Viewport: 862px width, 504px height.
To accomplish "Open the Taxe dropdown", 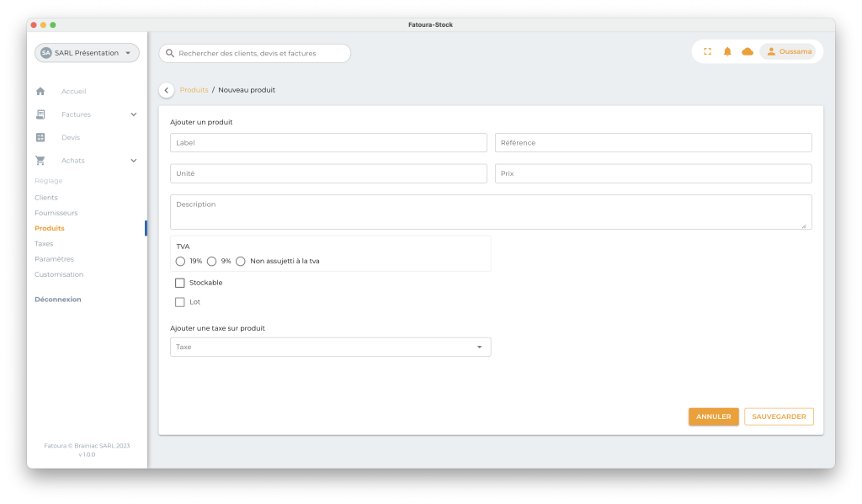I will point(330,347).
